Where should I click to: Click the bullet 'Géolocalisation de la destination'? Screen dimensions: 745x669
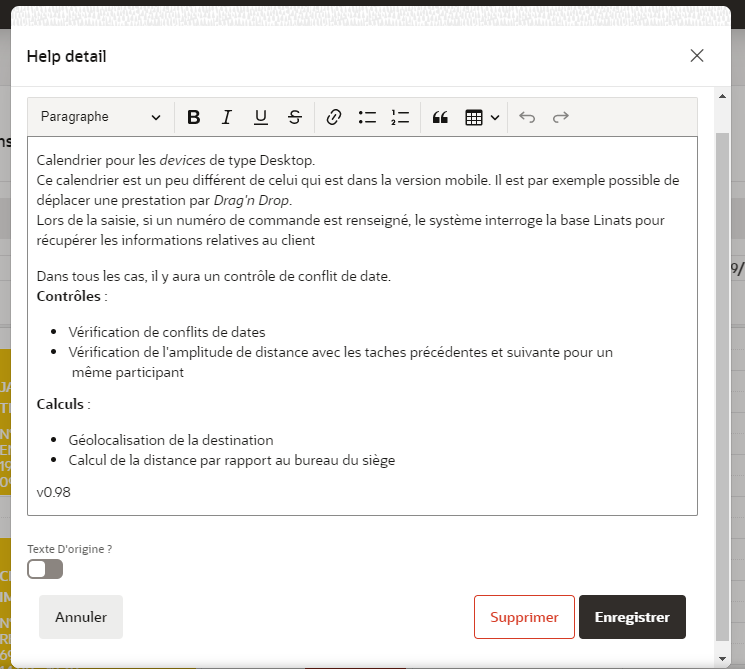171,440
